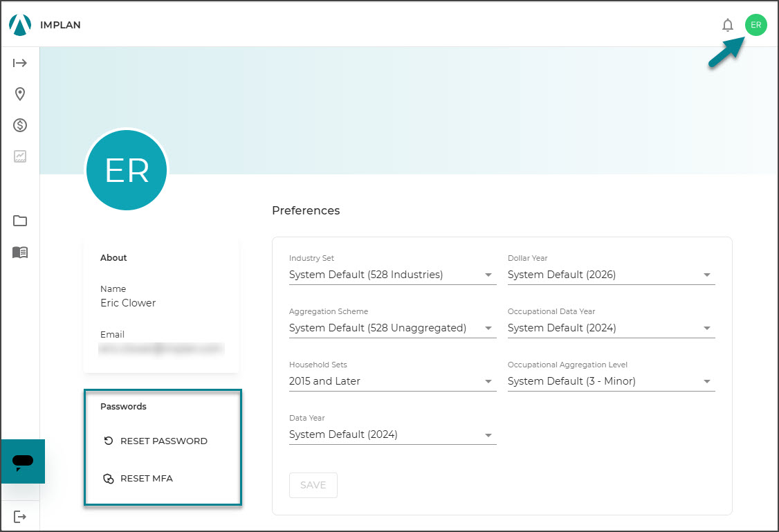Open the Dollar Year dropdown
The image size is (779, 532).
(x=611, y=275)
